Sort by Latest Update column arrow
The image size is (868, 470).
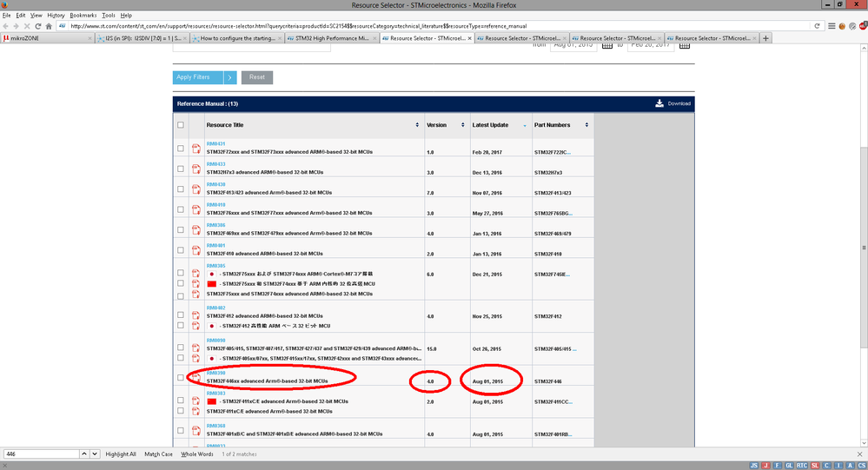[525, 126]
